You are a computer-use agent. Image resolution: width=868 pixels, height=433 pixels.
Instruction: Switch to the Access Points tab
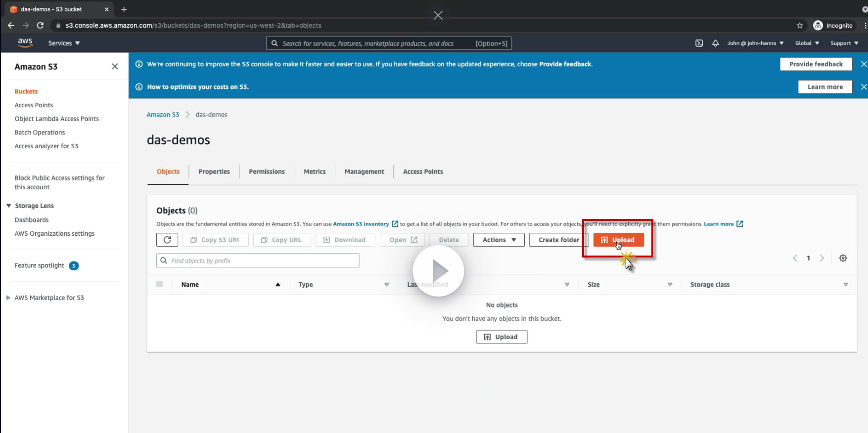point(423,172)
